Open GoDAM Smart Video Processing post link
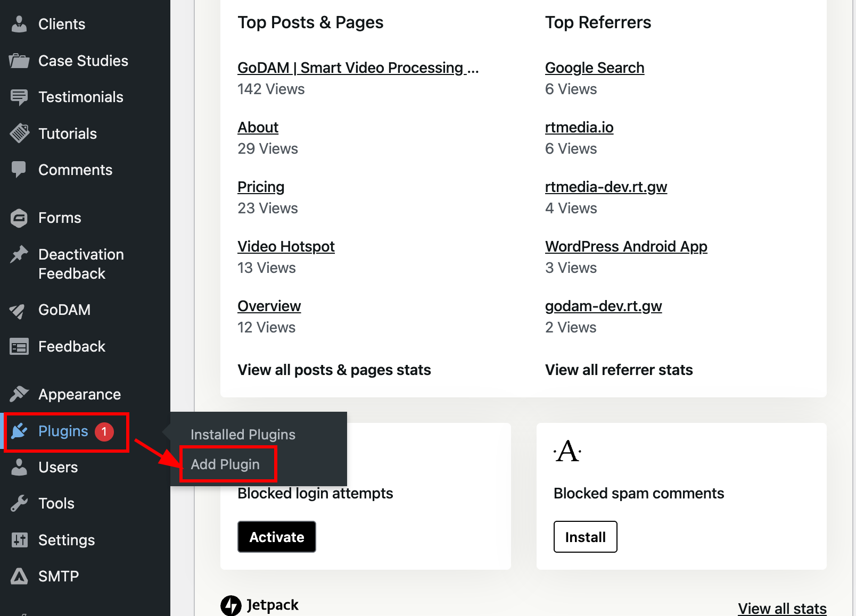The height and width of the screenshot is (616, 856). click(x=358, y=68)
